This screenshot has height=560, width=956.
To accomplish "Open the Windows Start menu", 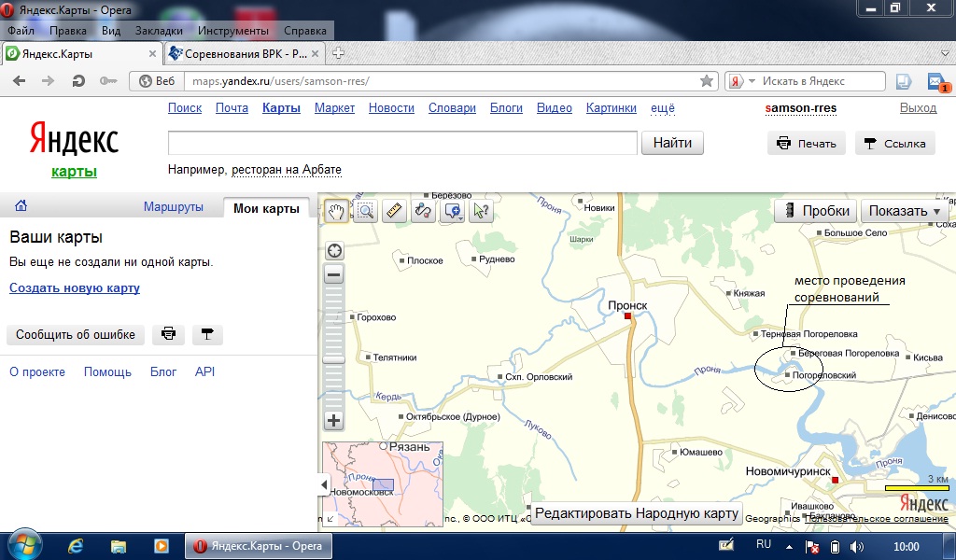I will click(23, 544).
